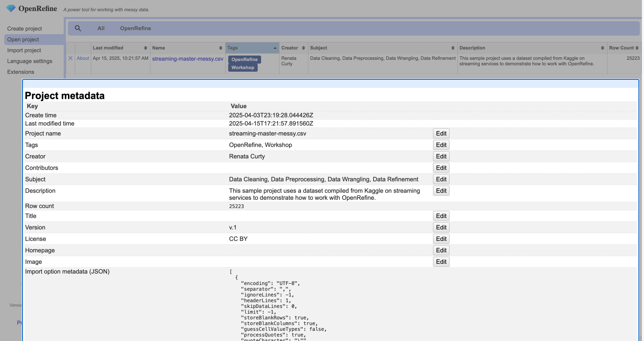Select the All tag filter
The height and width of the screenshot is (341, 644).
(x=101, y=28)
